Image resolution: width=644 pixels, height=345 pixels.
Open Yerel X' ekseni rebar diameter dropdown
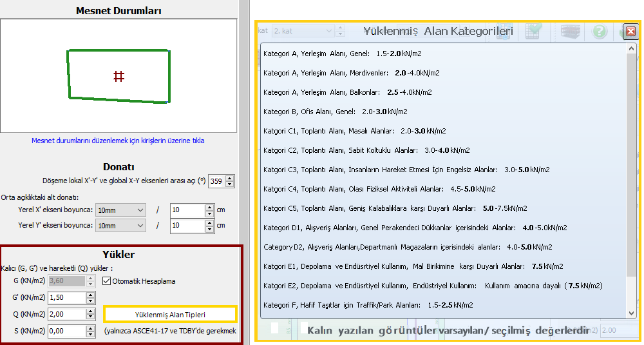(120, 210)
